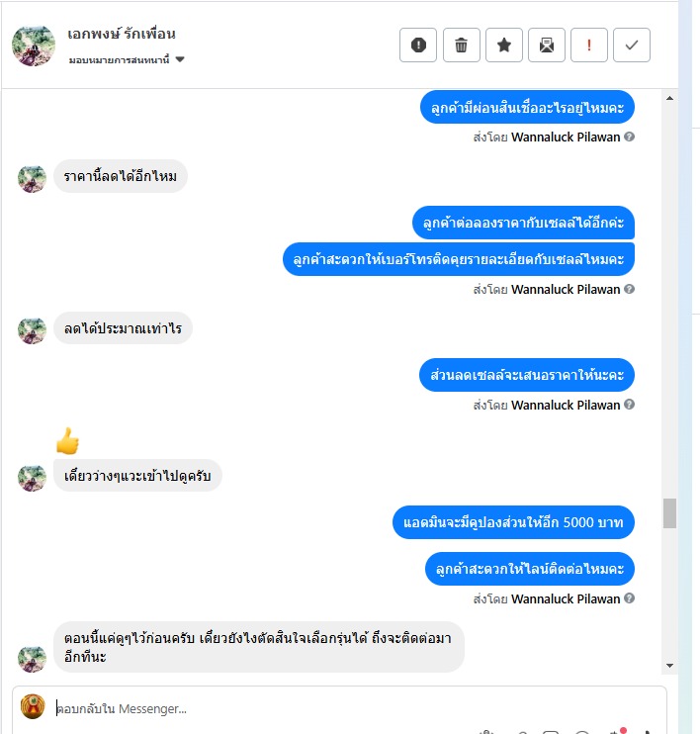The width and height of the screenshot is (700, 734).
Task: Click sender avatar beside ราคานี้ลดได้อีกไหม message
Action: pyautogui.click(x=33, y=178)
